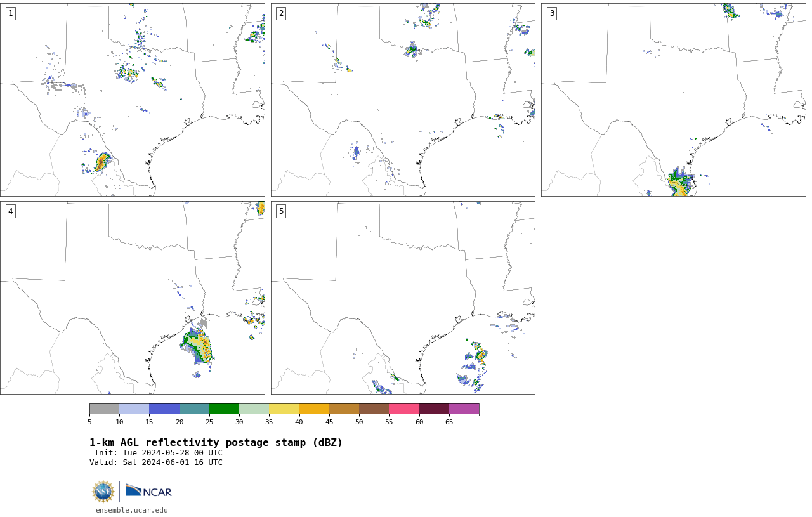Click the NSF logo
Screen dimensions: 812x517
pos(103,492)
